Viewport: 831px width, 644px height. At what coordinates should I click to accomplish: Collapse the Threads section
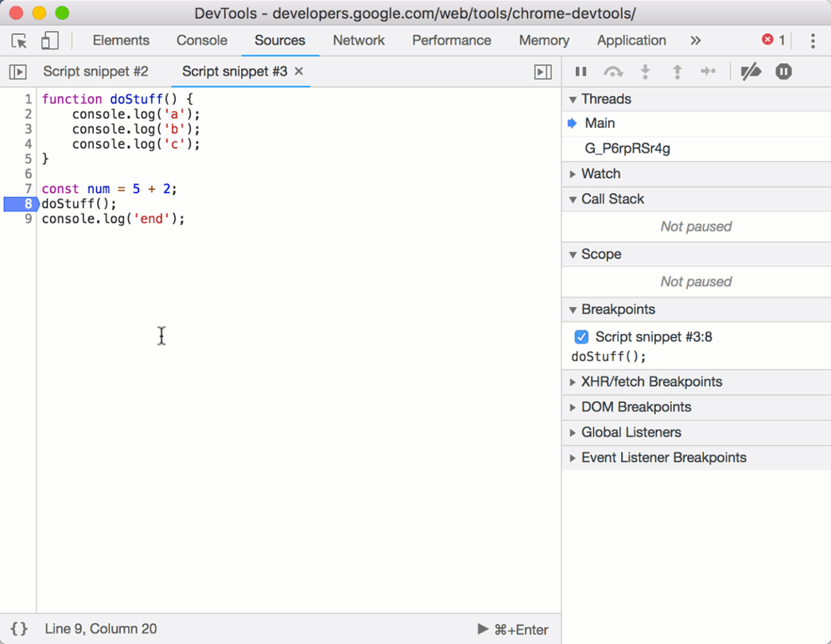point(696,99)
